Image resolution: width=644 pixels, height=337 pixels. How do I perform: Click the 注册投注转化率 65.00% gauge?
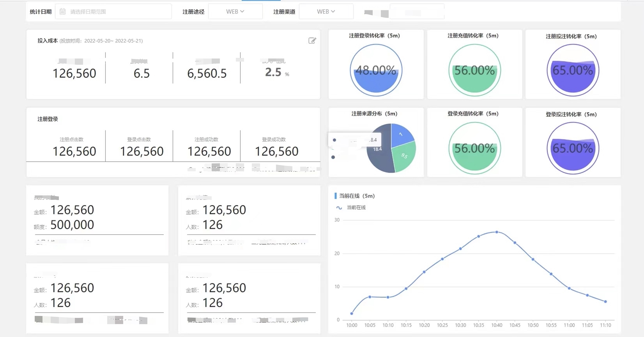573,70
